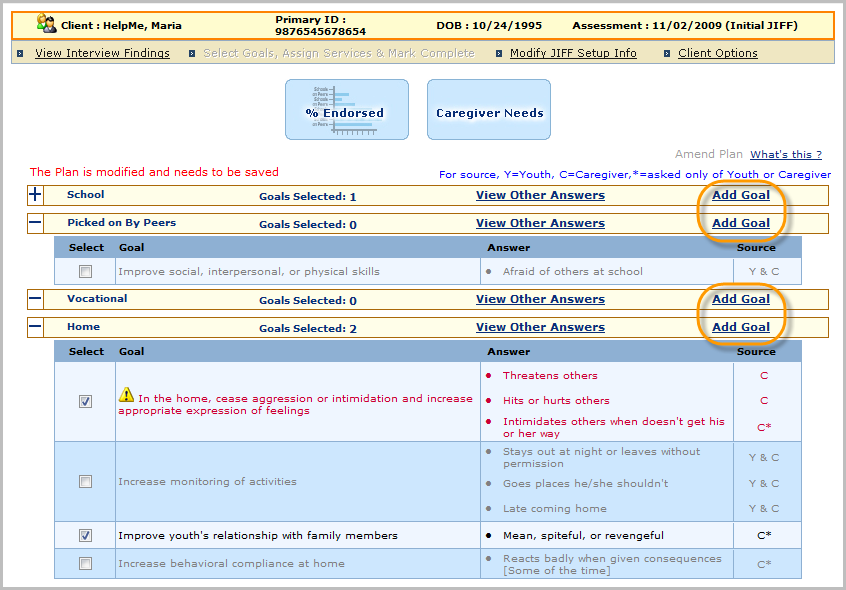Check Increase behavioral compliance at home

85,563
